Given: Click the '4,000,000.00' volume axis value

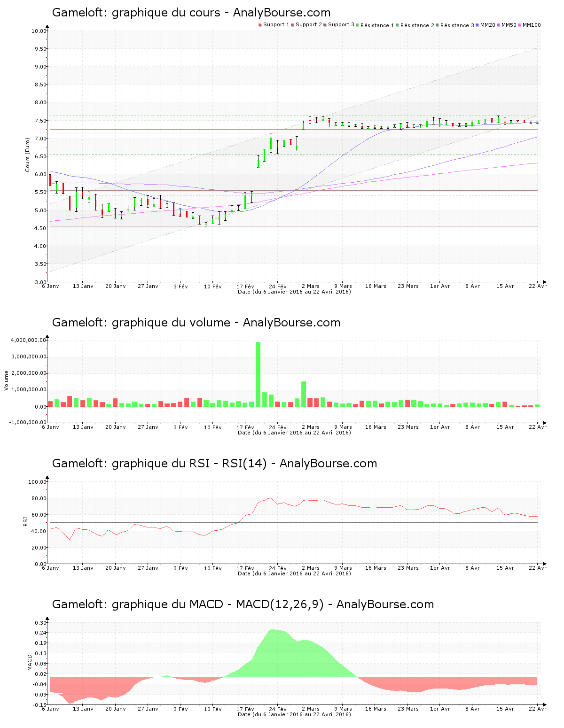Looking at the screenshot, I should point(29,341).
